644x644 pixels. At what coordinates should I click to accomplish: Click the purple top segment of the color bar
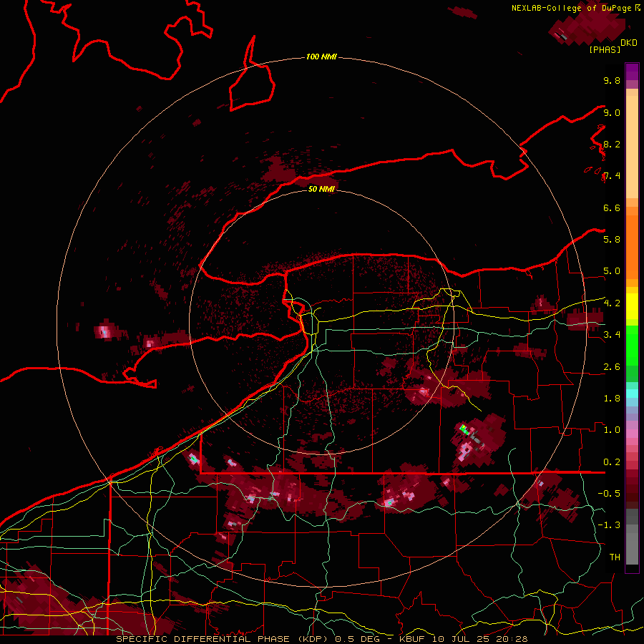[632, 72]
